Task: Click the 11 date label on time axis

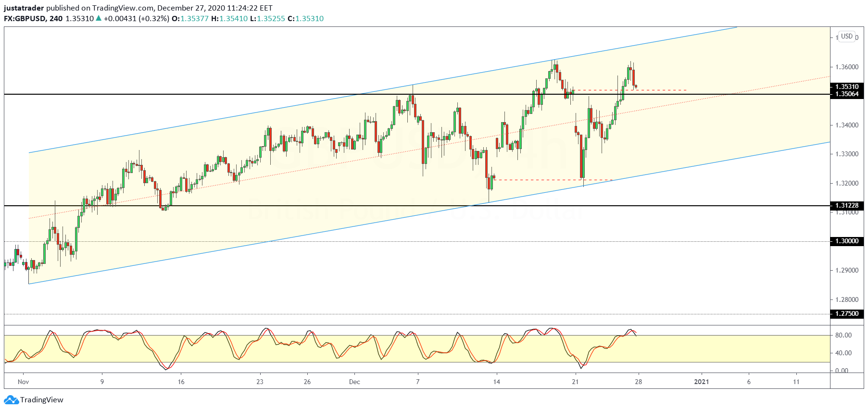Action: point(796,382)
